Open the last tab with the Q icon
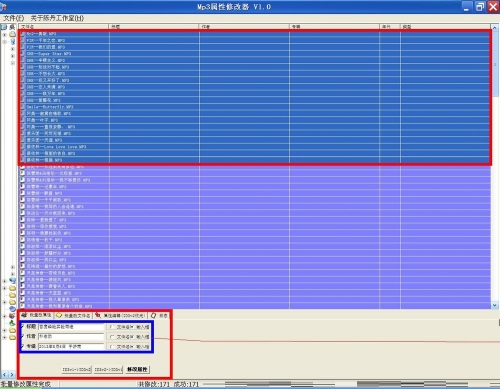Screen dimensions: 500x389 click(x=159, y=315)
